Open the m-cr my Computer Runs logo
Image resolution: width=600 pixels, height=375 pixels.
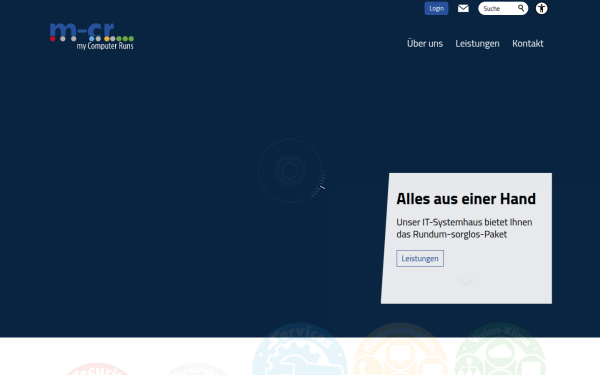92,36
